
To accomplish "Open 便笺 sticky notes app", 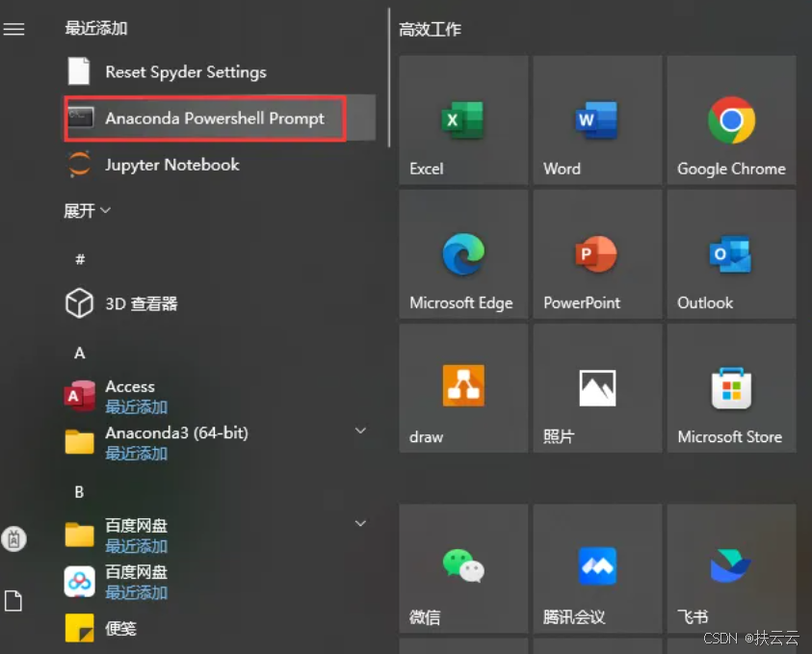I will pyautogui.click(x=220, y=628).
